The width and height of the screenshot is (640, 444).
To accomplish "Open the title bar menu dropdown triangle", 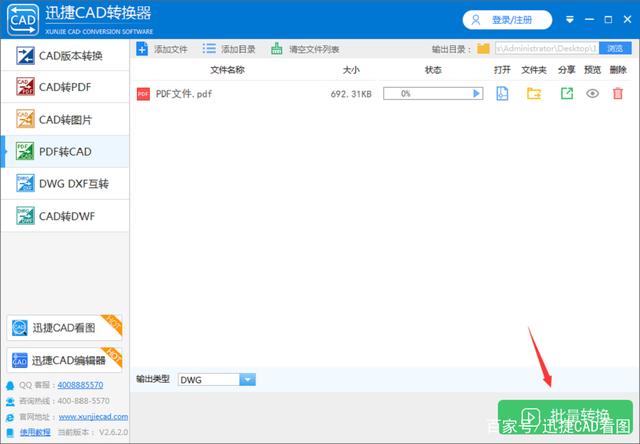I will [x=570, y=20].
